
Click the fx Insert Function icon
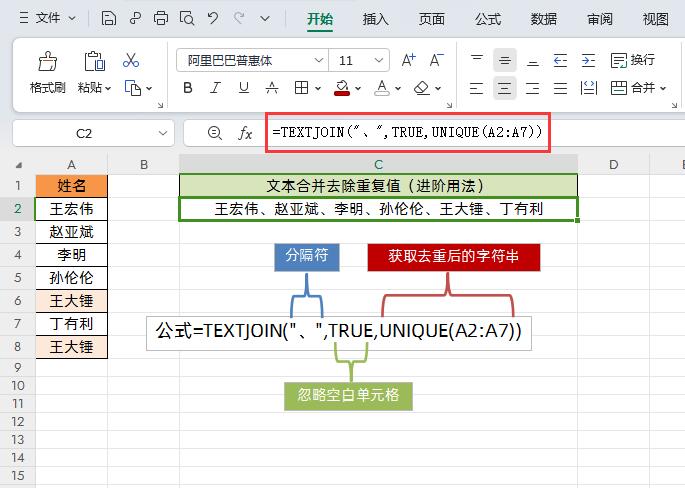pyautogui.click(x=245, y=133)
